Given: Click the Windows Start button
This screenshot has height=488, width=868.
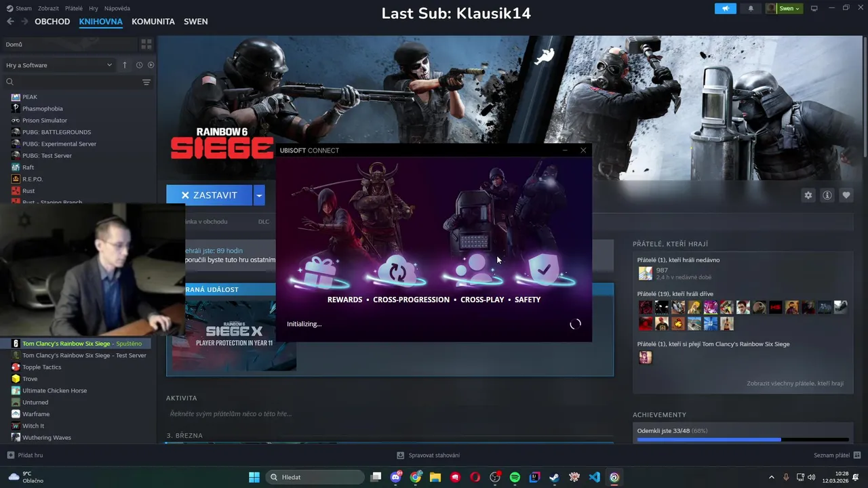Looking at the screenshot, I should [x=254, y=477].
